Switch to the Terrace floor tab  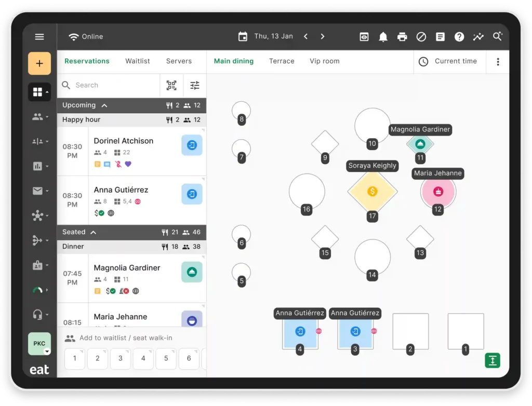(282, 61)
